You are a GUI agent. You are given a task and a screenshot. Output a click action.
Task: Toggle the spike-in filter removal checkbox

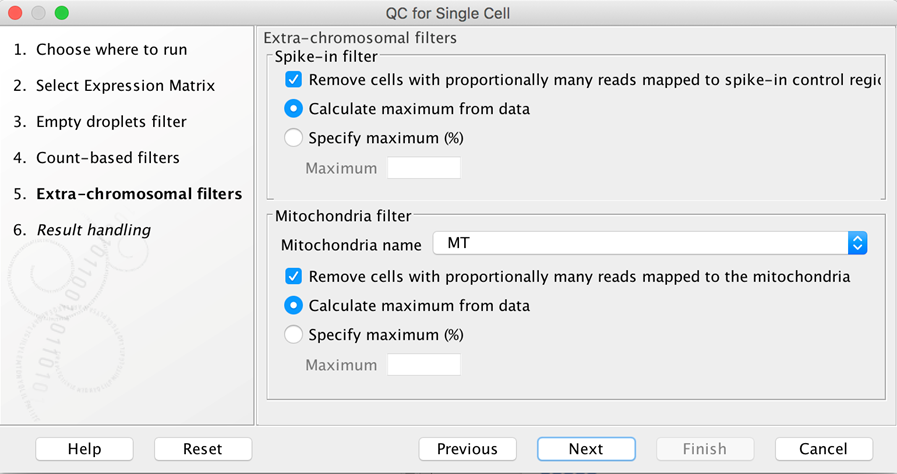tap(294, 80)
